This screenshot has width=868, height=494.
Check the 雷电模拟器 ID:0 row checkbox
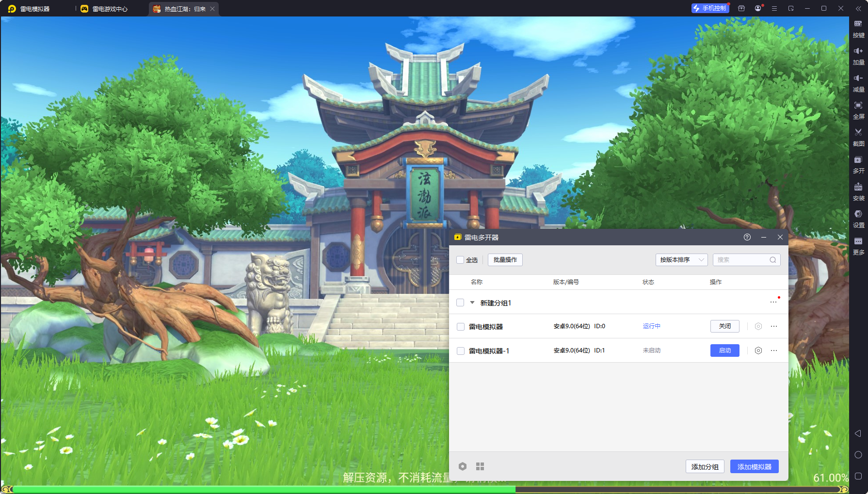click(x=461, y=327)
